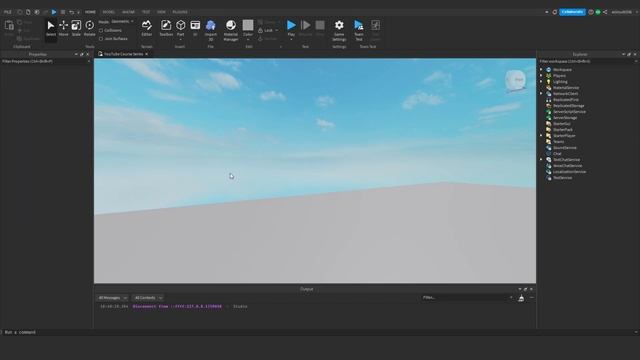
Task: Switch to the AVATAR ribbon tab
Action: click(128, 12)
